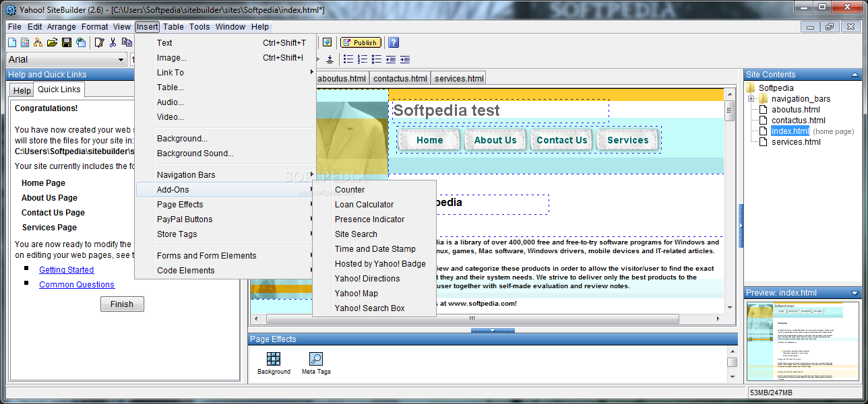Click the Finish button
The image size is (868, 404).
point(122,304)
